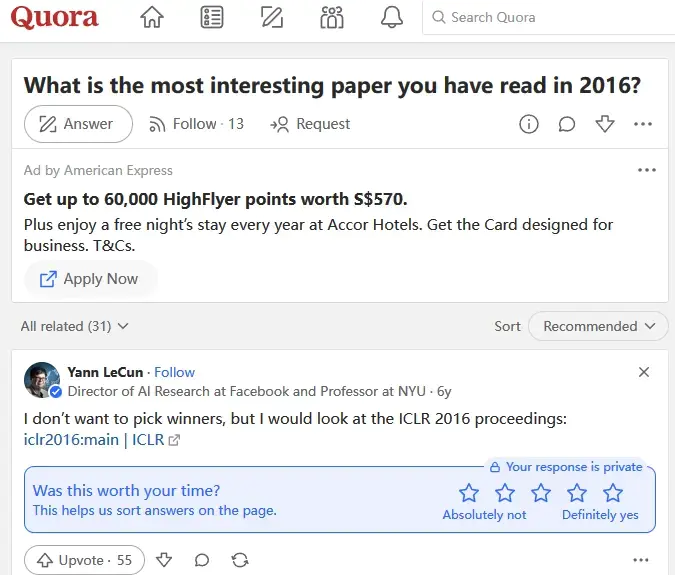
Task: Open Yann LeCun profile name link
Action: 105,372
